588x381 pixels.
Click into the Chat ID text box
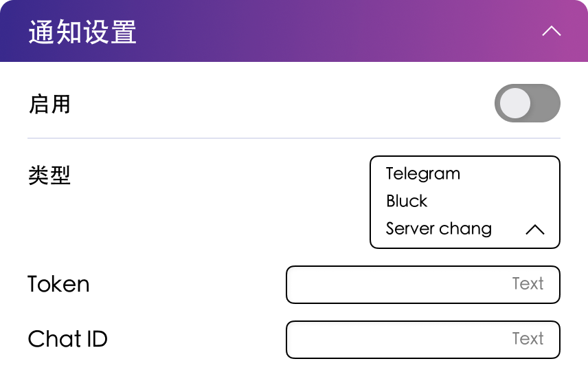[398, 339]
